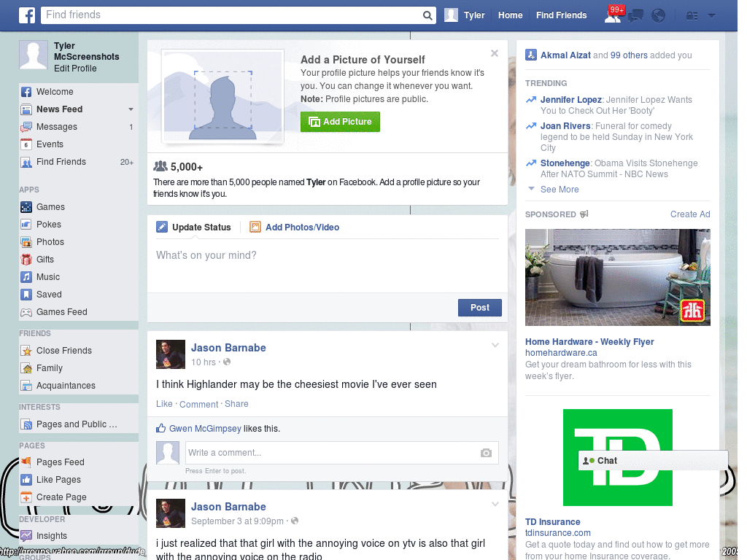
Task: Click the Pages Feed flag icon
Action: click(26, 462)
